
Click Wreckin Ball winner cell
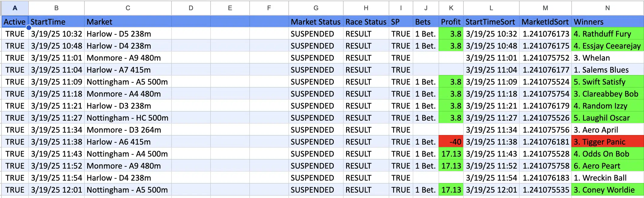[x=607, y=178]
